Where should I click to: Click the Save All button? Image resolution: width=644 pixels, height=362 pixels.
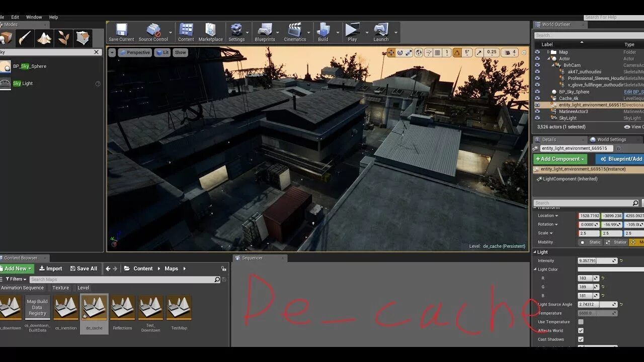(x=84, y=268)
